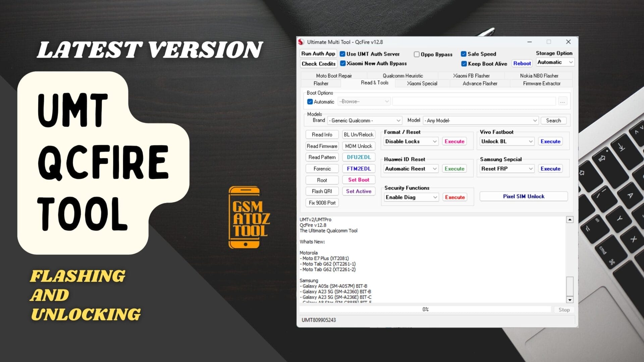This screenshot has height=362, width=644.
Task: Toggle the Keep Boot Alive checkbox
Action: (x=464, y=64)
